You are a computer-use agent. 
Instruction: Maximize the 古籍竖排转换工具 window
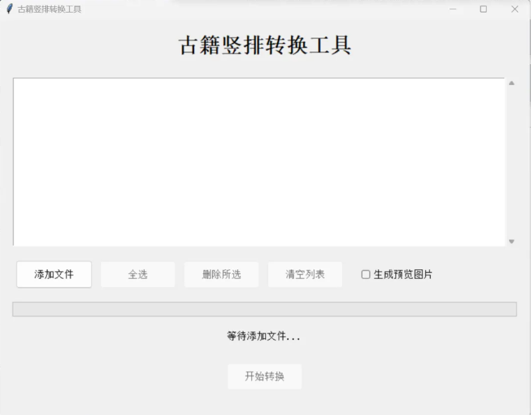(484, 9)
